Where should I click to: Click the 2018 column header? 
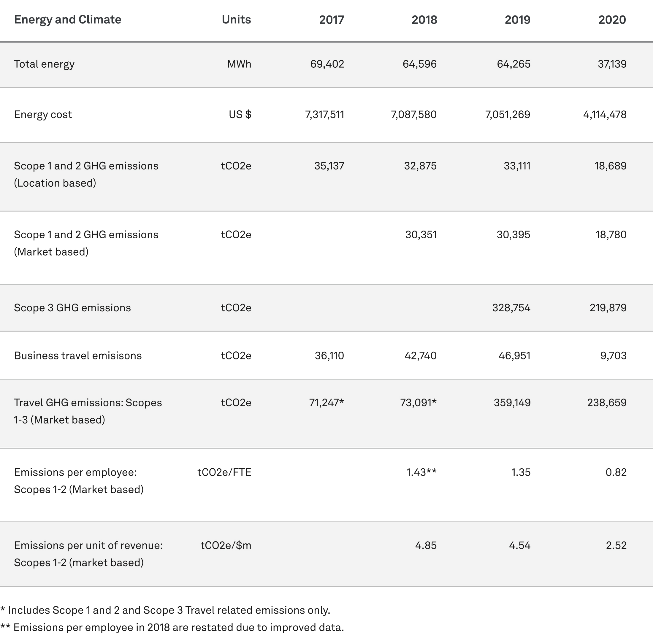424,20
